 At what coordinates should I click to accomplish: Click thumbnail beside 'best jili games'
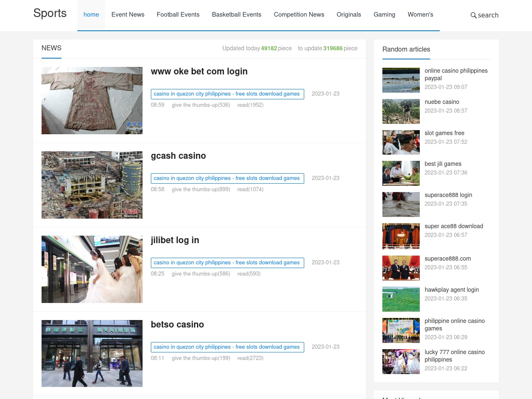pos(401,173)
